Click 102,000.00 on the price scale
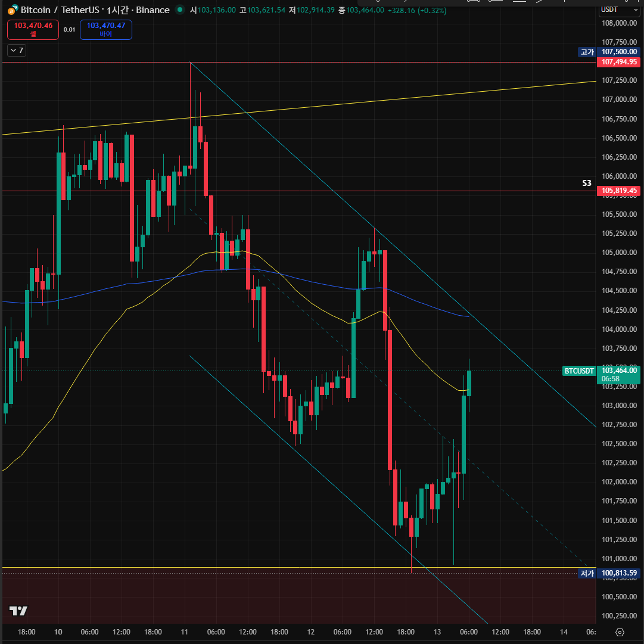The width and height of the screenshot is (644, 644). (619, 482)
